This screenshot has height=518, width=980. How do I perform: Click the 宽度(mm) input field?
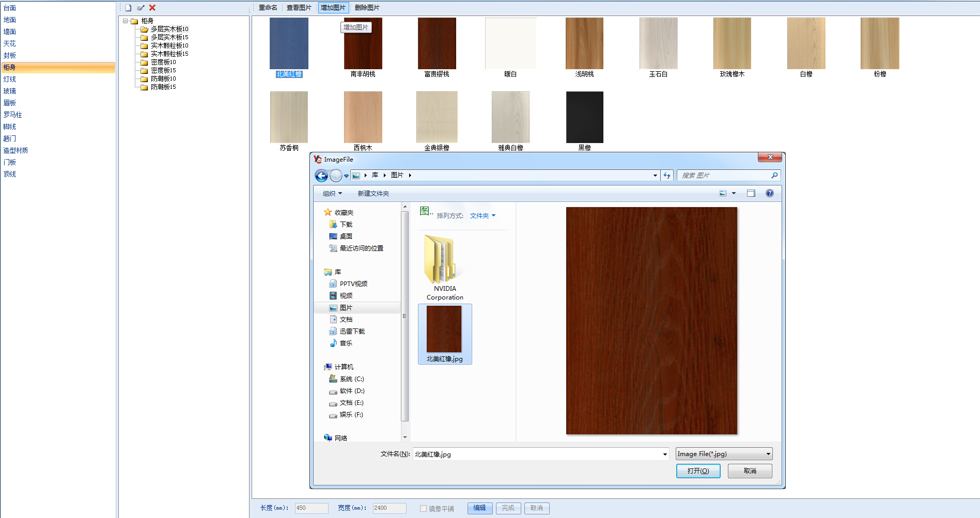click(390, 508)
